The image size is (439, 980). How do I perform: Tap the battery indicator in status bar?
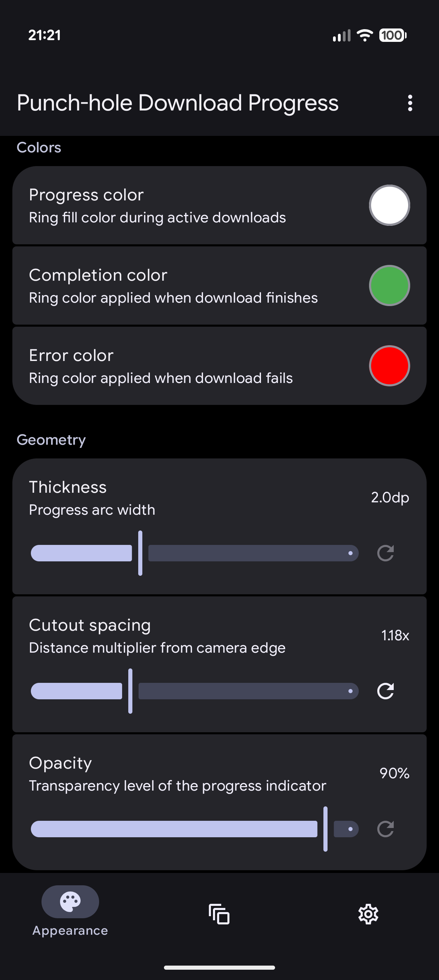(x=393, y=35)
